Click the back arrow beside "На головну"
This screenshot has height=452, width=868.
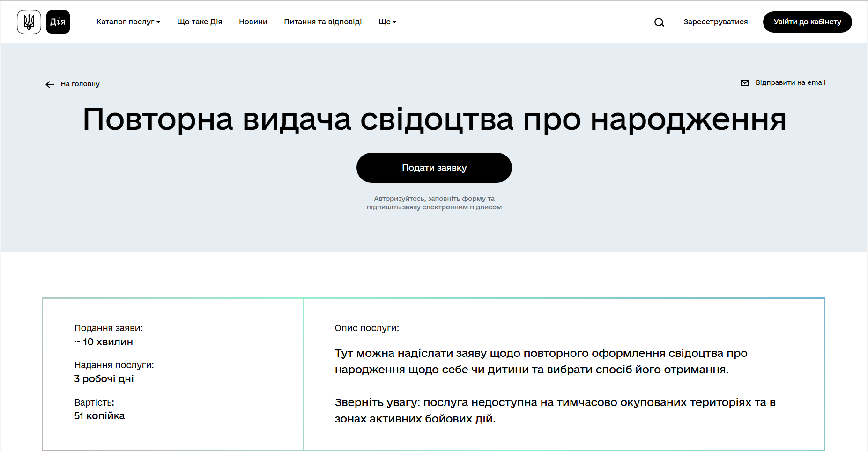click(x=50, y=84)
